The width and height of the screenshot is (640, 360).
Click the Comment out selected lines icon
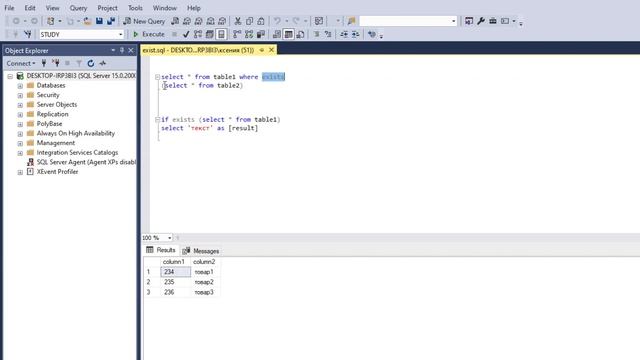(316, 34)
